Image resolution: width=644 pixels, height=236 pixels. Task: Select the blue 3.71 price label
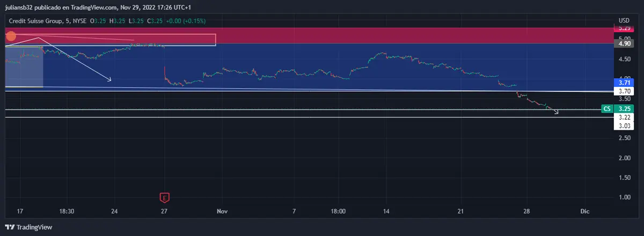pos(624,83)
